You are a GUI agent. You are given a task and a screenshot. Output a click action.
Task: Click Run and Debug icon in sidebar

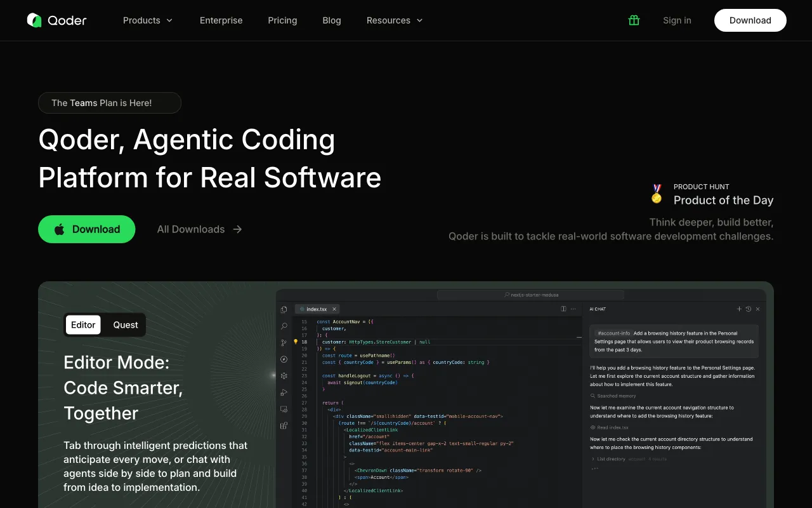click(x=284, y=392)
